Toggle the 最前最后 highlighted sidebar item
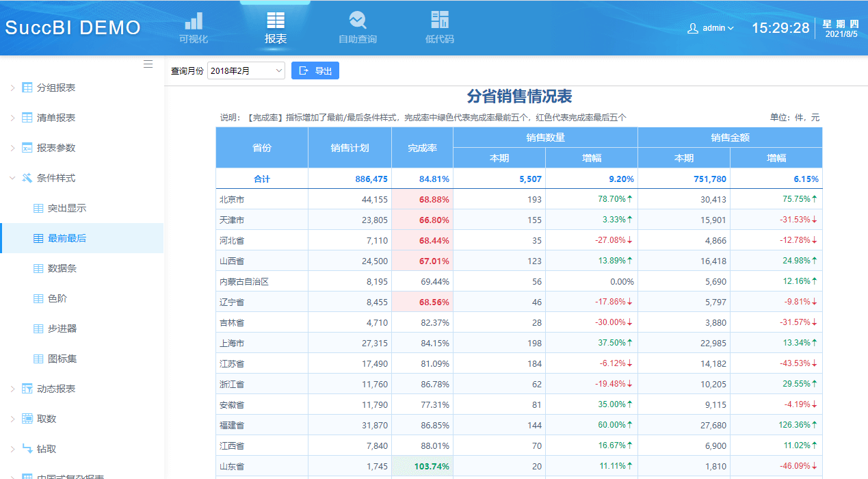This screenshot has width=868, height=479. pyautogui.click(x=62, y=237)
